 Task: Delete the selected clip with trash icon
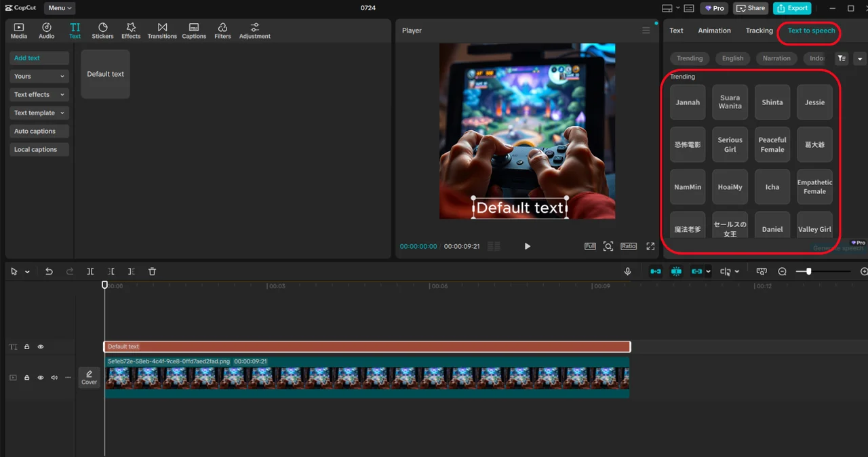[x=152, y=271]
